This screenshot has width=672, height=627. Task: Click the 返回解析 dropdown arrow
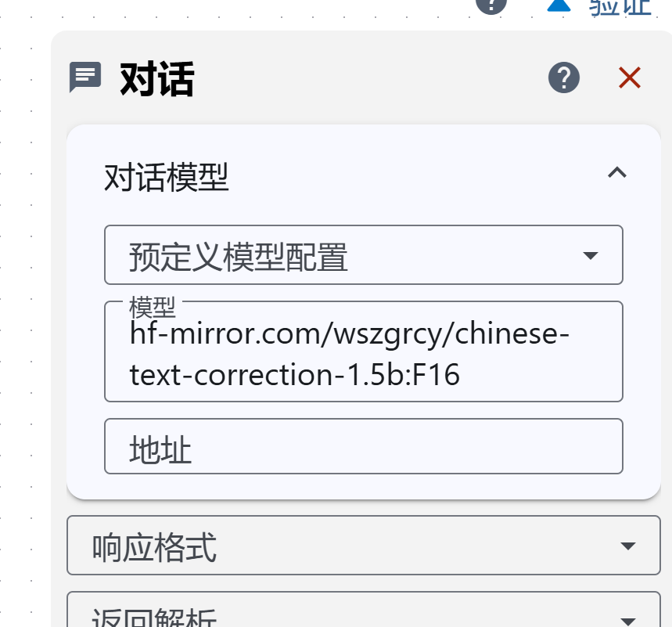point(627,621)
